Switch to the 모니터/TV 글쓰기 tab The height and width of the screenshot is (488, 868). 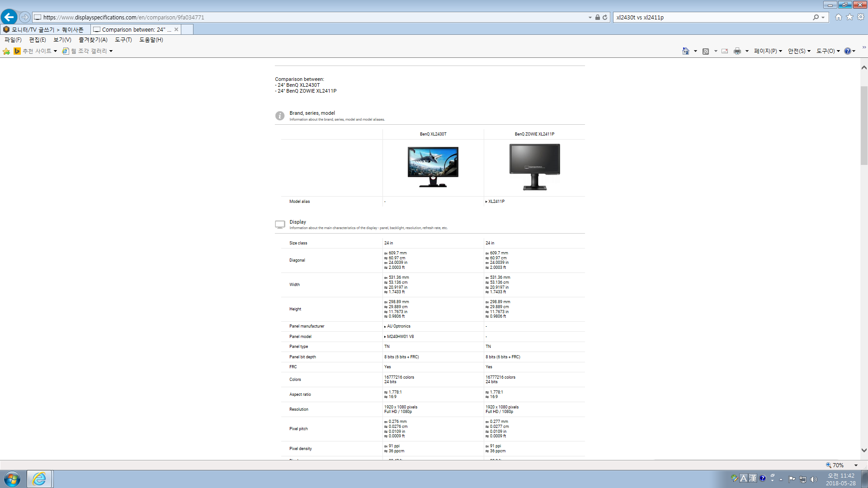pyautogui.click(x=45, y=29)
